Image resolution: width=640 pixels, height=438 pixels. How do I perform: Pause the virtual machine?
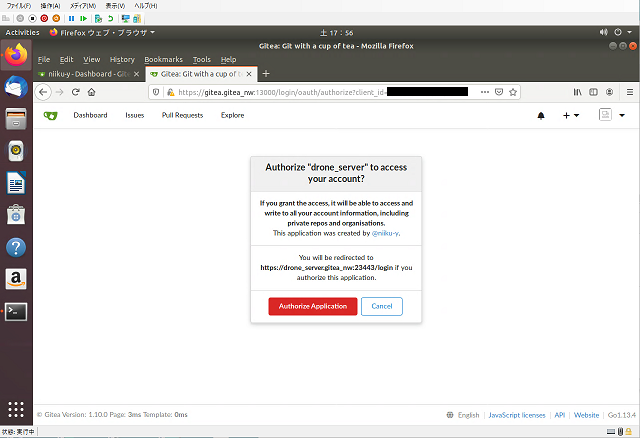(71, 18)
